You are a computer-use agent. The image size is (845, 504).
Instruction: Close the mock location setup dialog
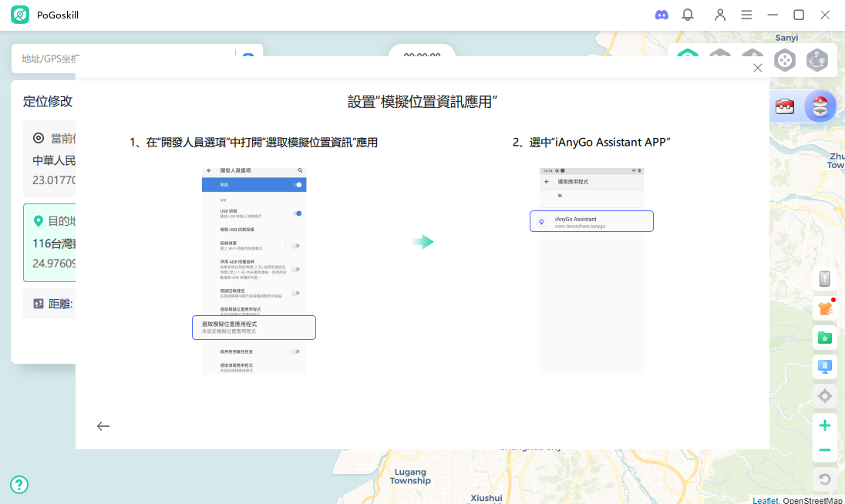(758, 68)
